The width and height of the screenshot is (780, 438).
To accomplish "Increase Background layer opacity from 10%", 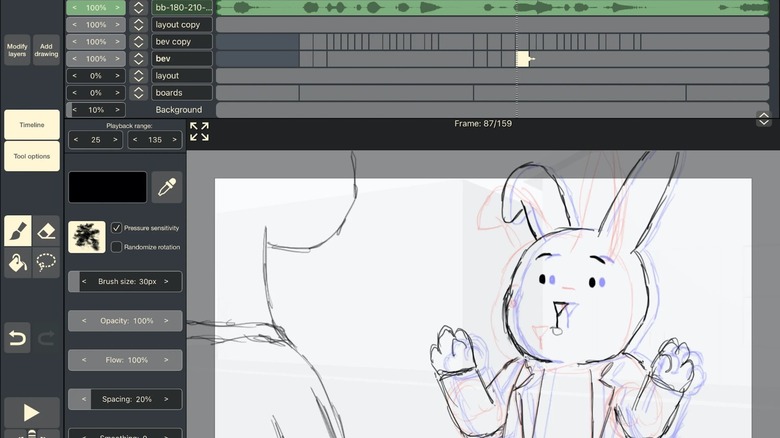I will tap(117, 110).
